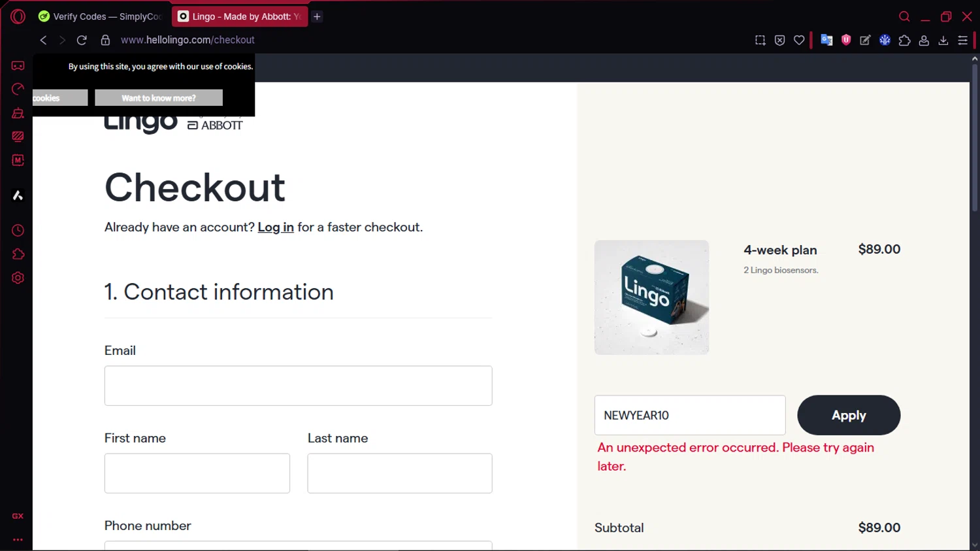980x551 pixels.
Task: Open Aria AI assistant in sidebar
Action: pos(18,195)
